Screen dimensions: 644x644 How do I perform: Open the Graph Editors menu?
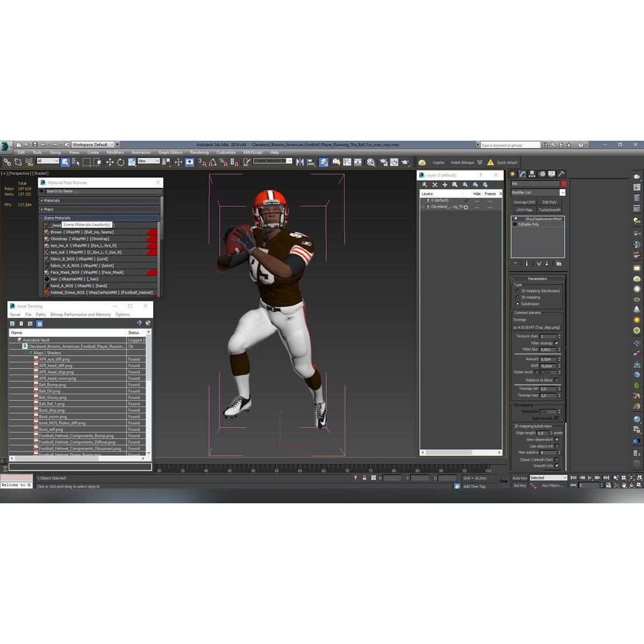tap(171, 153)
